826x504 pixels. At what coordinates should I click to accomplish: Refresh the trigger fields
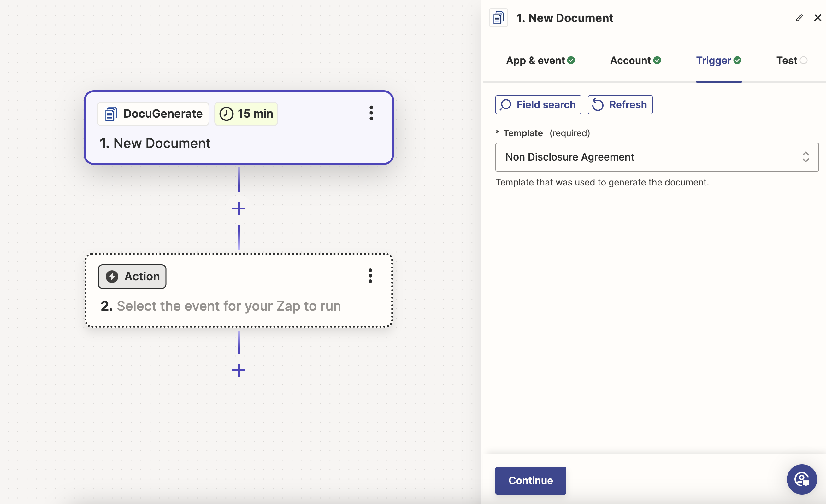click(620, 105)
